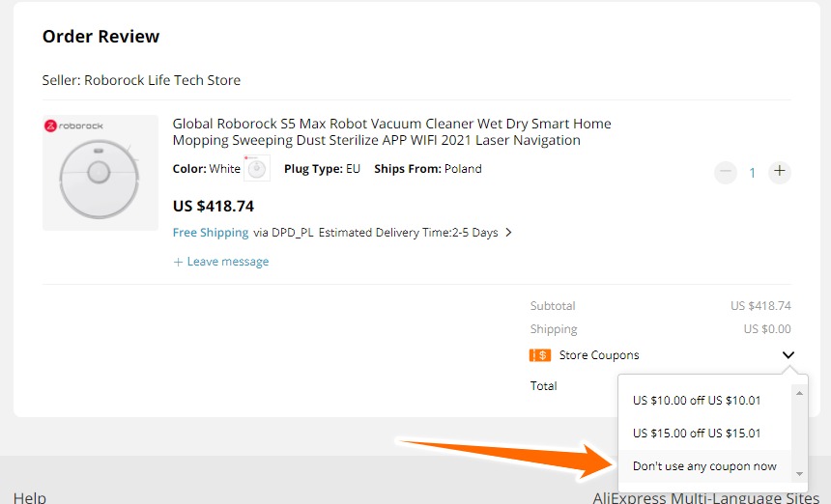Click seller name Roborock Life Tech Store
This screenshot has width=831, height=504.
162,80
